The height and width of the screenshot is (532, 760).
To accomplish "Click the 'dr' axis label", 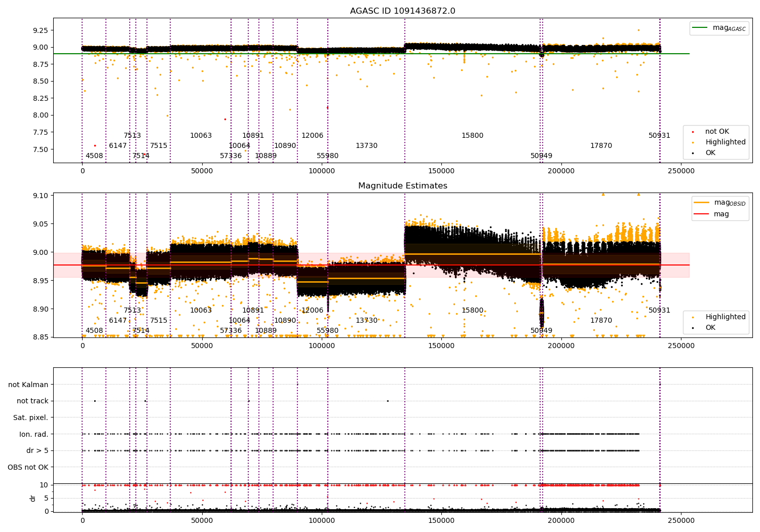I will click(x=33, y=498).
